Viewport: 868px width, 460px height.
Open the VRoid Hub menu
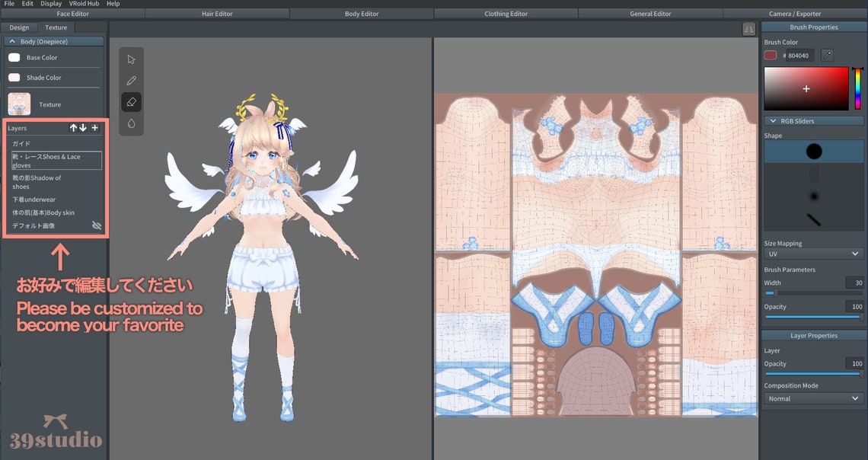click(x=85, y=3)
